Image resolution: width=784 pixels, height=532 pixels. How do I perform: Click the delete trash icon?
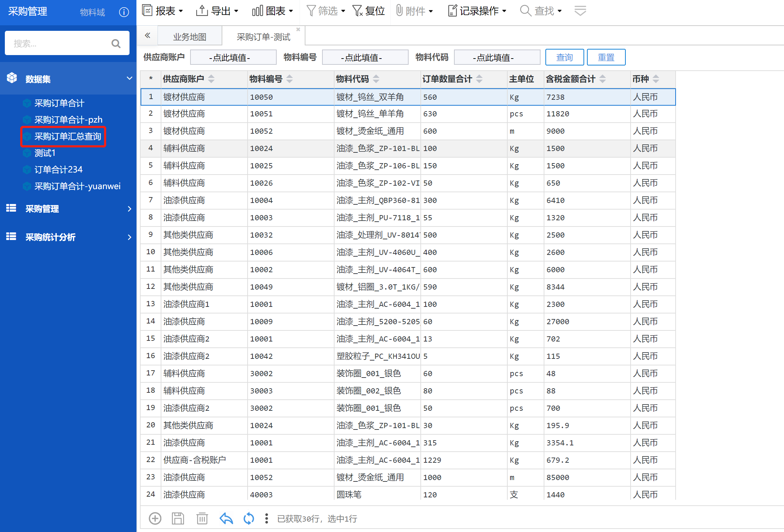202,518
